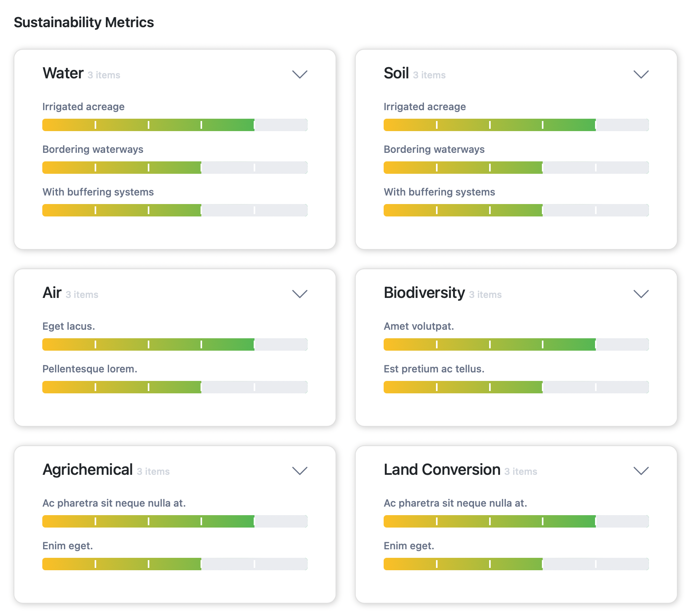The height and width of the screenshot is (616, 692).
Task: Toggle the Agrichemical card chevron
Action: point(299,471)
